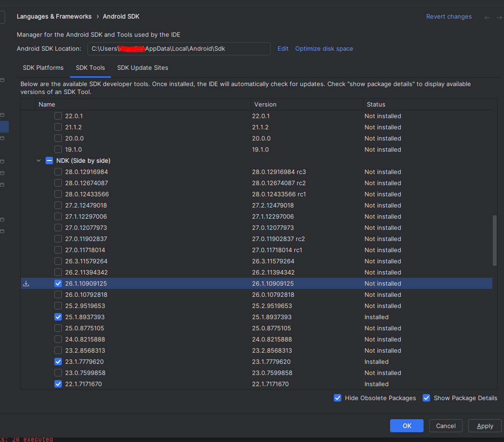Image resolution: width=504 pixels, height=442 pixels.
Task: Confirm with the OK button
Action: [407, 426]
